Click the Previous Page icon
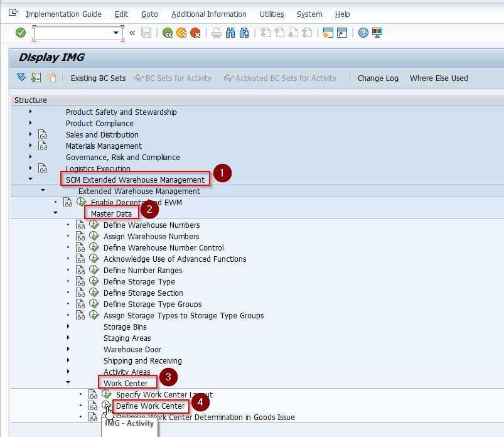Image resolution: width=504 pixels, height=437 pixels. click(279, 33)
